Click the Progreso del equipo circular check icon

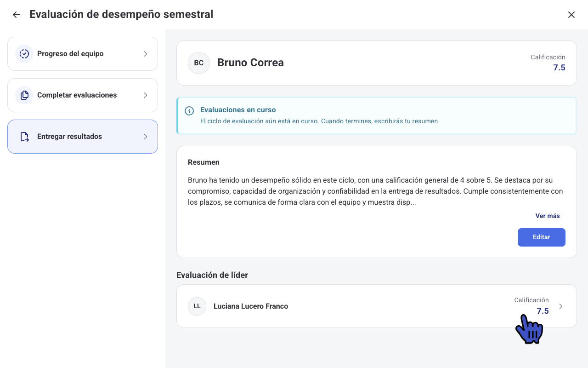tap(24, 54)
